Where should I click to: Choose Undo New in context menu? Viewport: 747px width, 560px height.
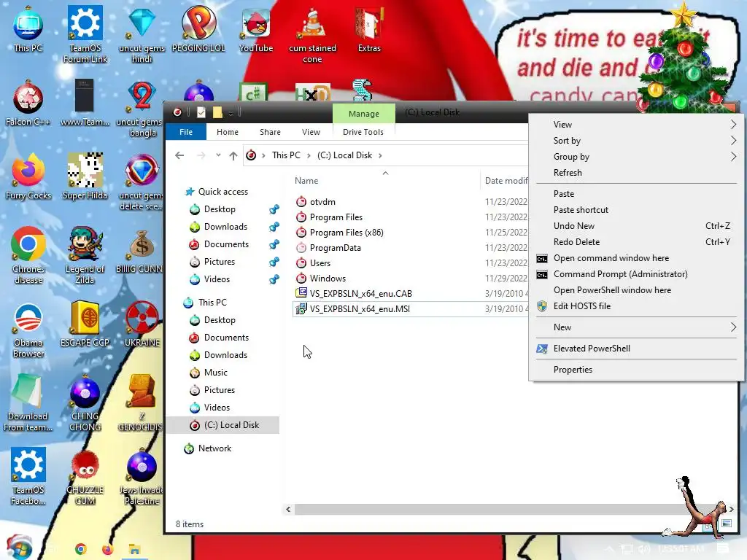pyautogui.click(x=636, y=226)
